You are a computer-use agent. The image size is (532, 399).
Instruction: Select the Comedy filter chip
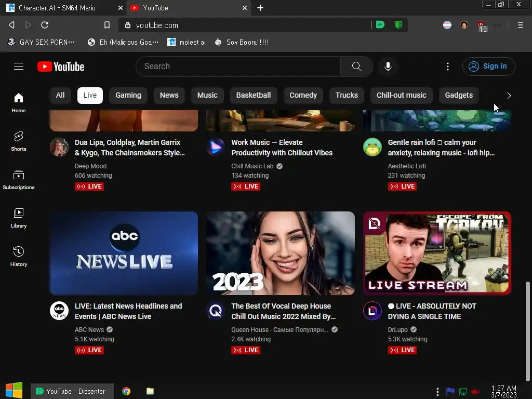pyautogui.click(x=303, y=96)
